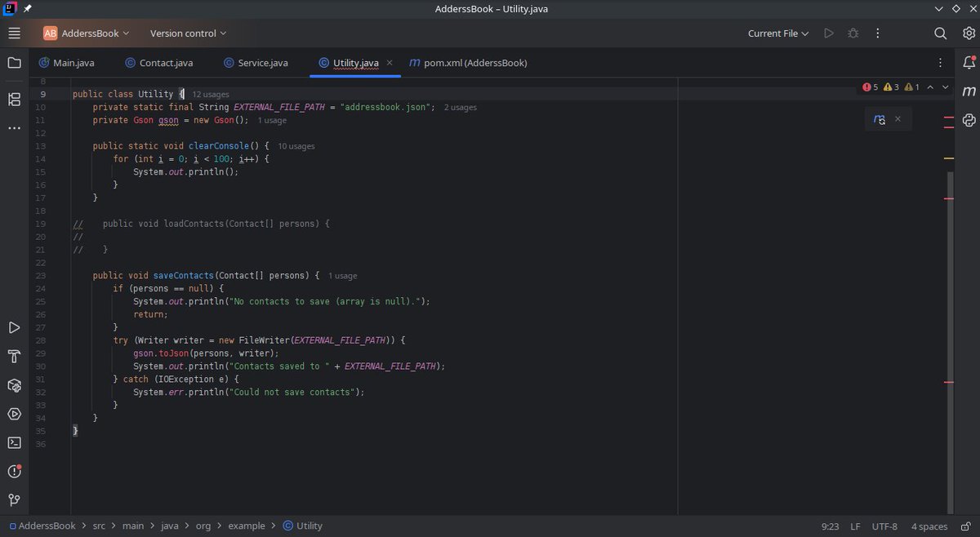Go to next highlighted error arrow
This screenshot has height=537, width=980.
tap(946, 87)
